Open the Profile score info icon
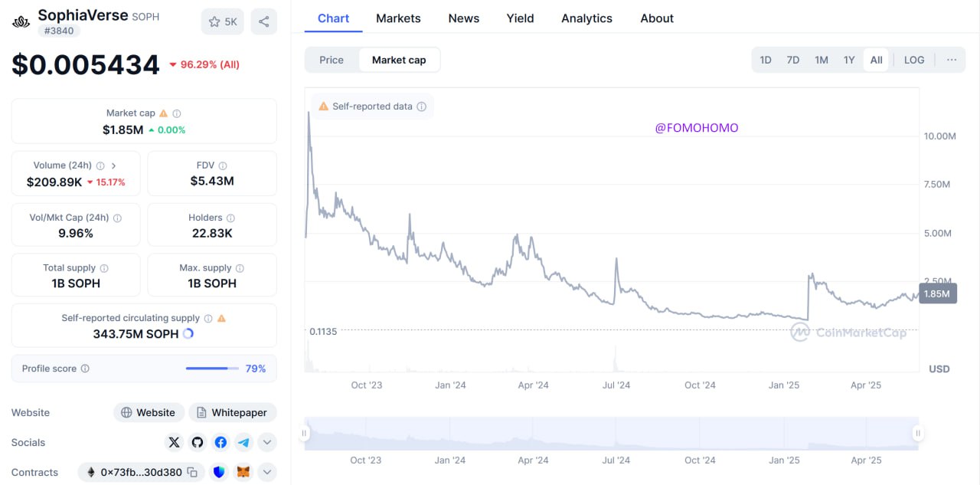The height and width of the screenshot is (485, 980). coord(85,369)
